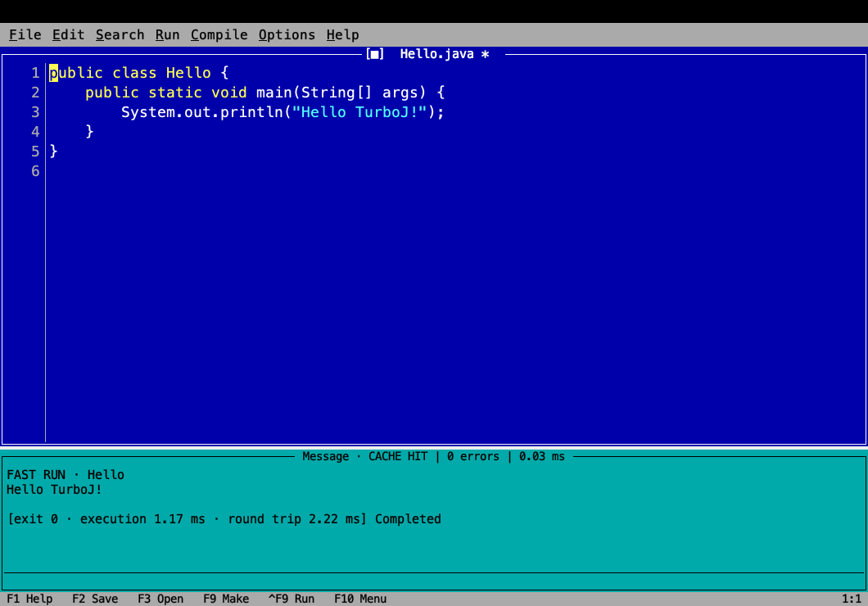The width and height of the screenshot is (868, 606).
Task: Click the '0 errors' indicator
Action: click(473, 457)
